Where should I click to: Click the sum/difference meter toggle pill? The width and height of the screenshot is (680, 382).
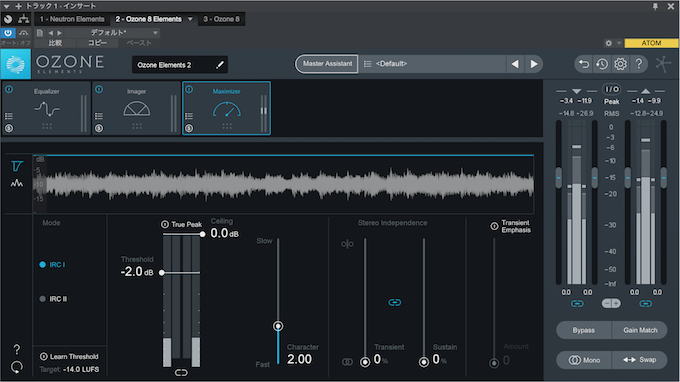point(611,304)
